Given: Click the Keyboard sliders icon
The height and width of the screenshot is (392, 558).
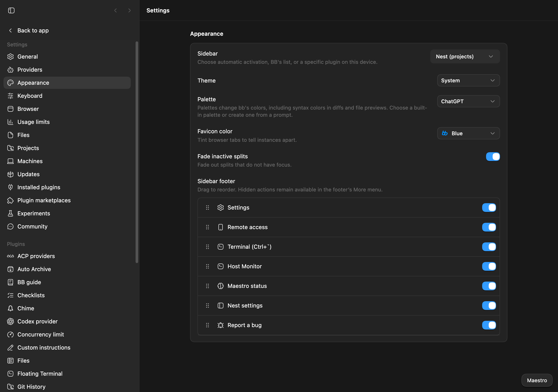Looking at the screenshot, I should click(10, 96).
